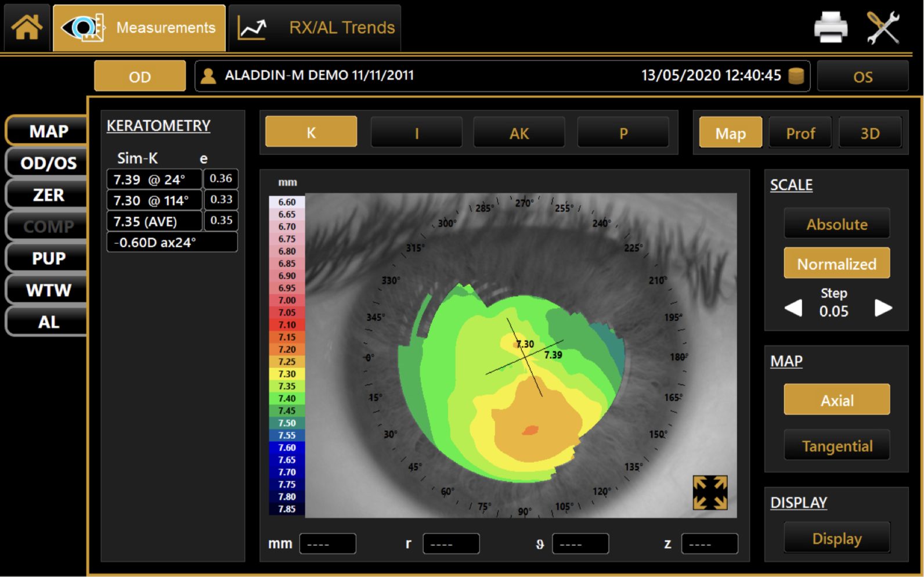Viewport: 924px width, 577px height.
Task: Open the WTW white-to-white section
Action: 48,290
